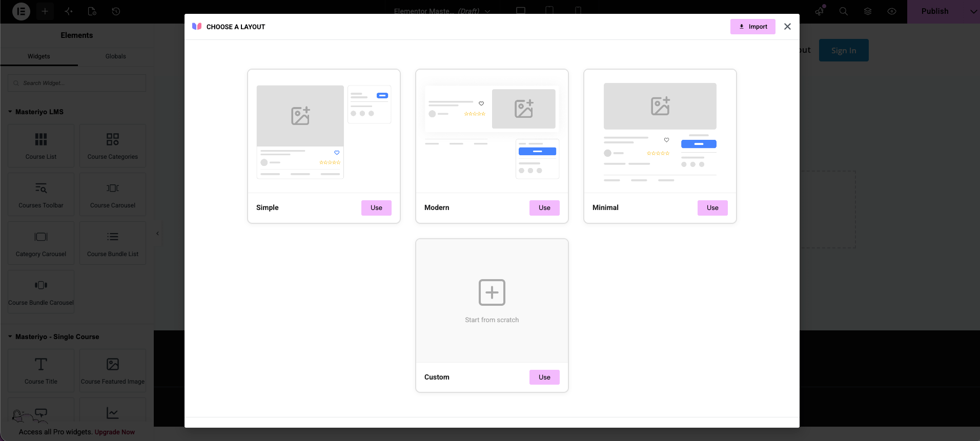Switch to desktop view icon
Screen dimensions: 980x441
521,11
